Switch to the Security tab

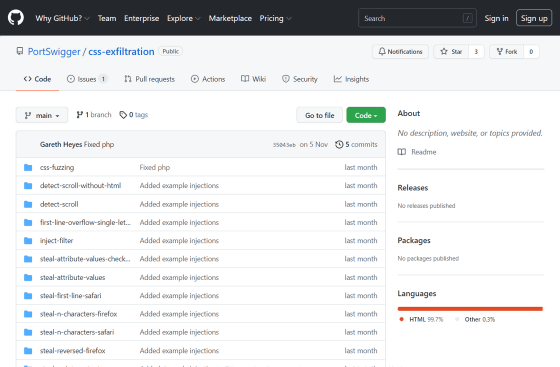coord(299,79)
